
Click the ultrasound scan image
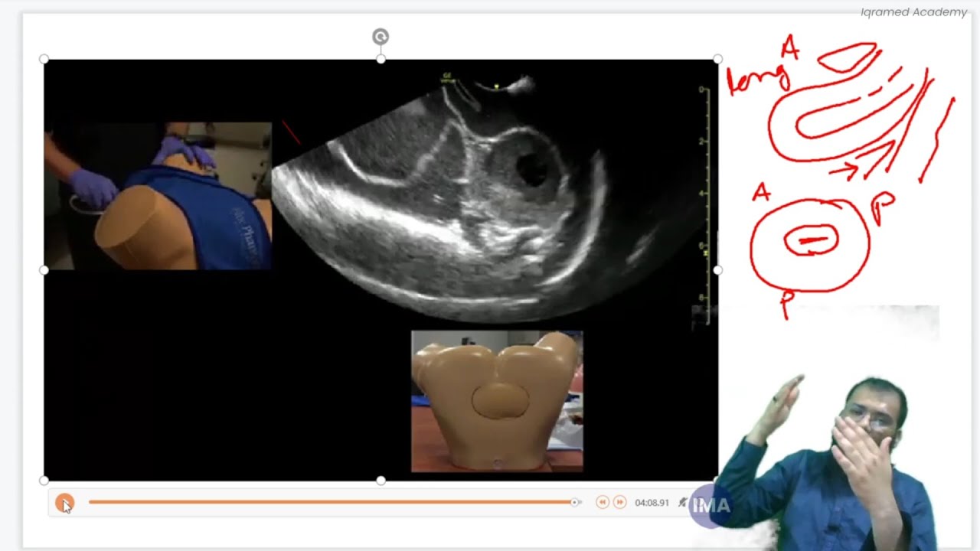(x=490, y=199)
